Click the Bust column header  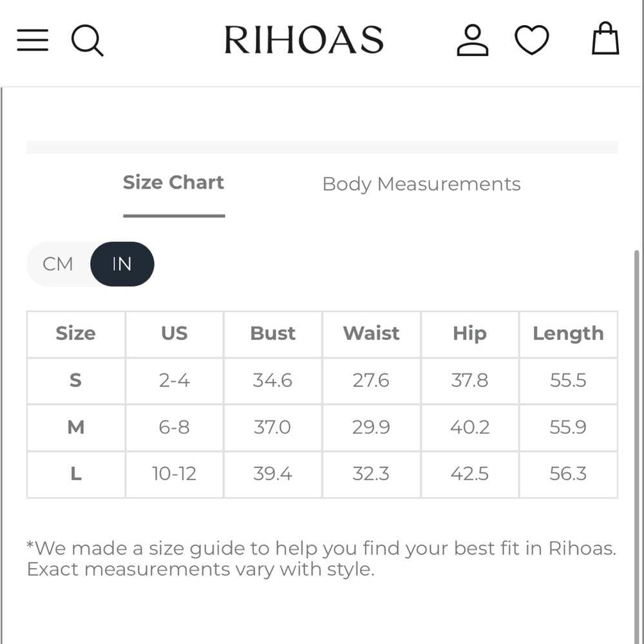[272, 334]
